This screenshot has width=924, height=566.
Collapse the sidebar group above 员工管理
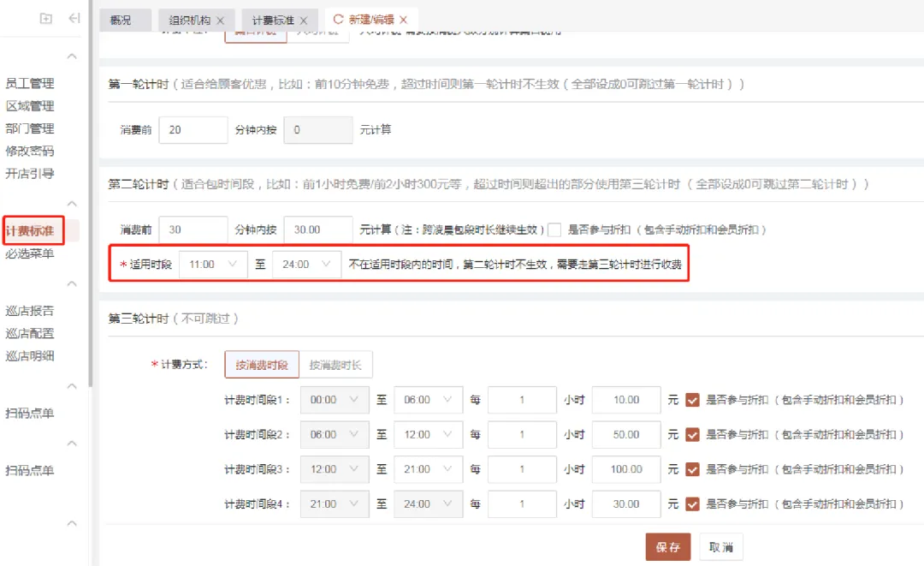tap(73, 57)
